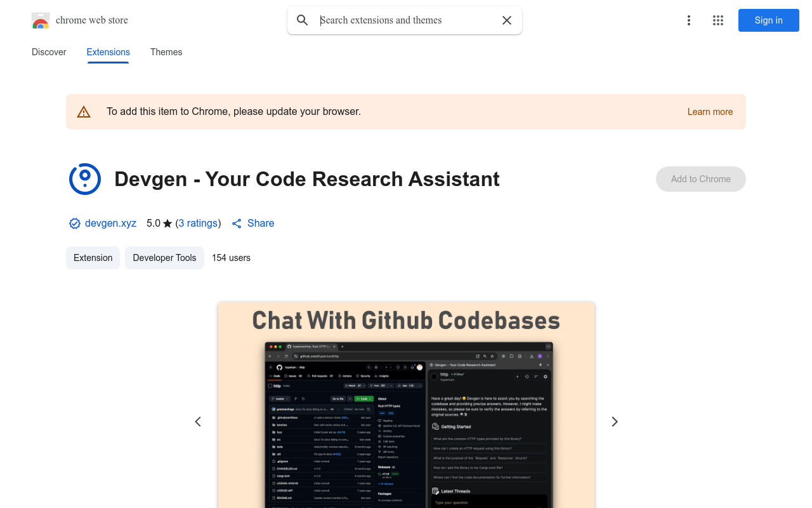Switch to the Discover tab
The width and height of the screenshot is (812, 508).
(49, 52)
